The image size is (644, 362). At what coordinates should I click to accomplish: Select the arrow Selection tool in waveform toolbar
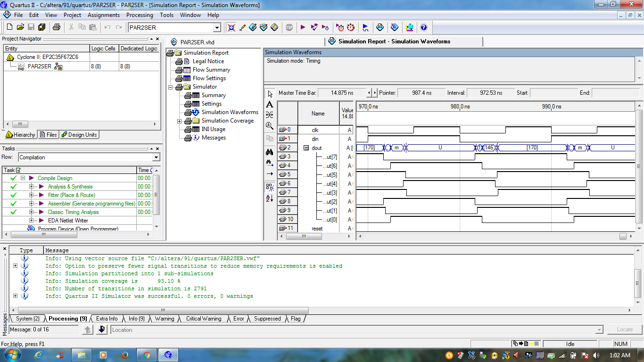click(270, 93)
